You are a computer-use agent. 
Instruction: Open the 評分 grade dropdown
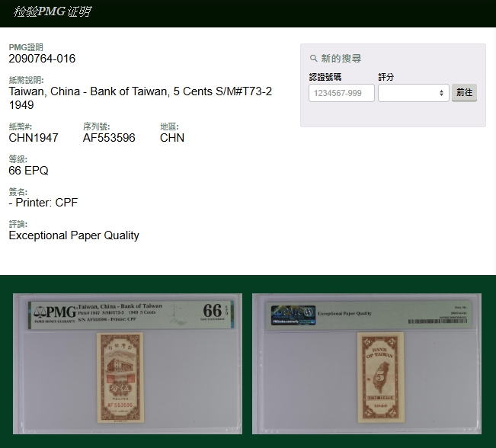pos(414,93)
